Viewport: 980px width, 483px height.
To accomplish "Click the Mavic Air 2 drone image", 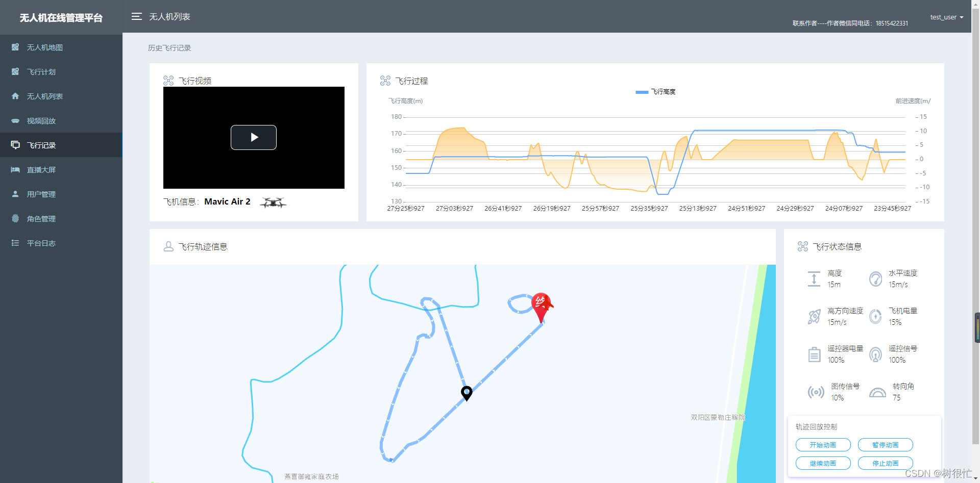I will pyautogui.click(x=273, y=202).
